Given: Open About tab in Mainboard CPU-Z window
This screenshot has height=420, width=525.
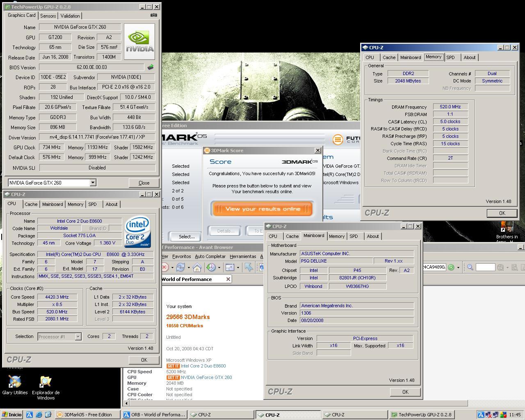Looking at the screenshot, I should (x=372, y=236).
